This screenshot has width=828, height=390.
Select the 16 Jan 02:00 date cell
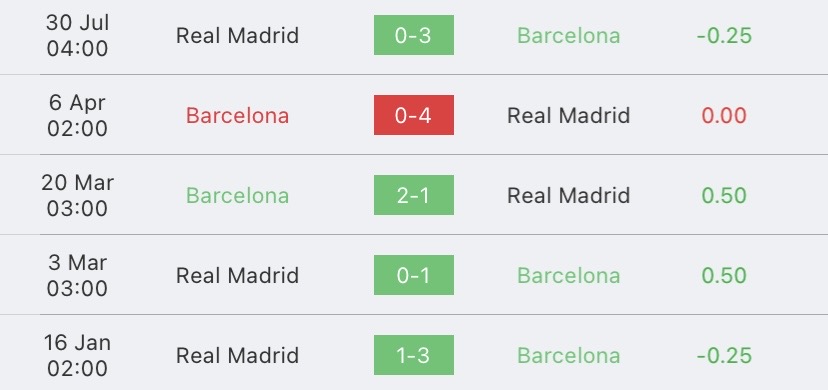[x=77, y=356]
